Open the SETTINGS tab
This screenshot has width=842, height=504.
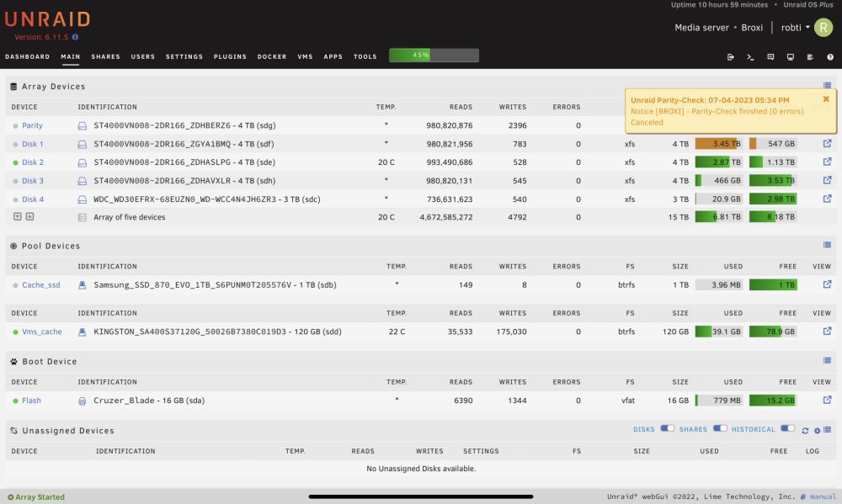(184, 56)
